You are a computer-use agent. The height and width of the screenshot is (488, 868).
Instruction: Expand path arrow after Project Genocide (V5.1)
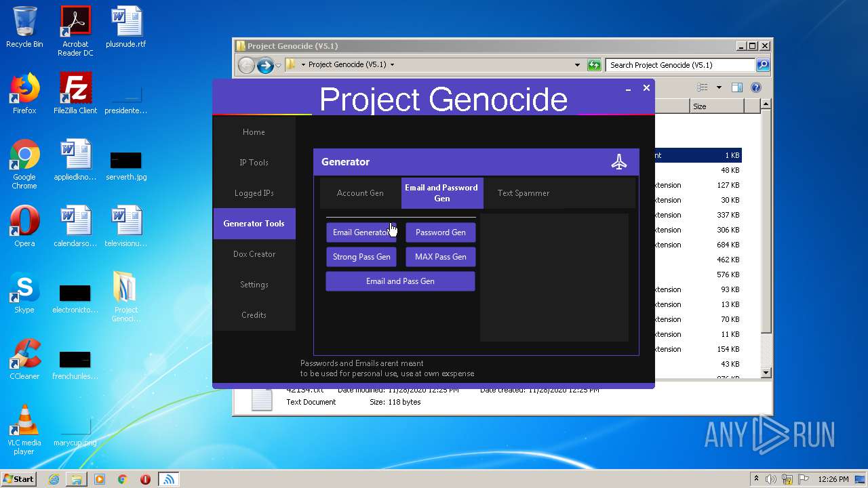tap(392, 65)
